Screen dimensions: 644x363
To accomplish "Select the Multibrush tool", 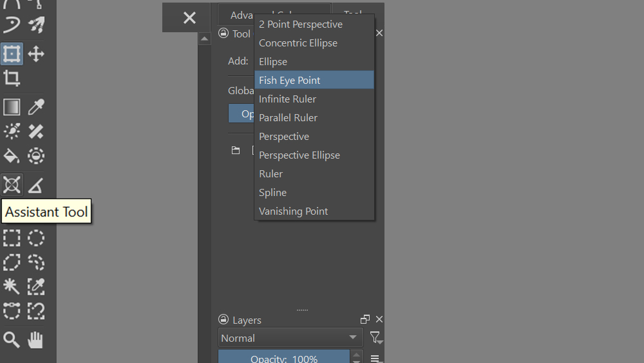I will 36,25.
